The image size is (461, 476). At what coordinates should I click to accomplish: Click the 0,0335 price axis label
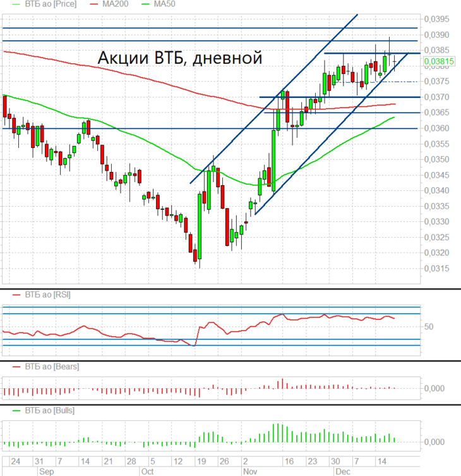coord(436,207)
